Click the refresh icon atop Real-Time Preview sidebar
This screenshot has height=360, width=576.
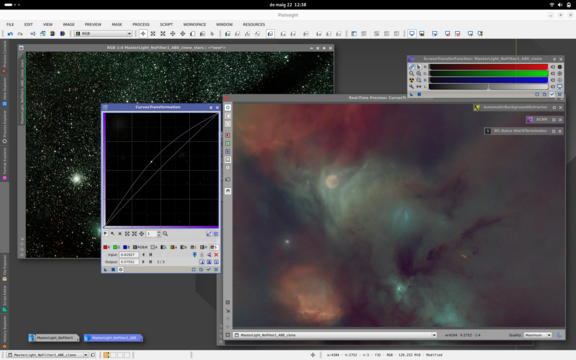click(228, 107)
